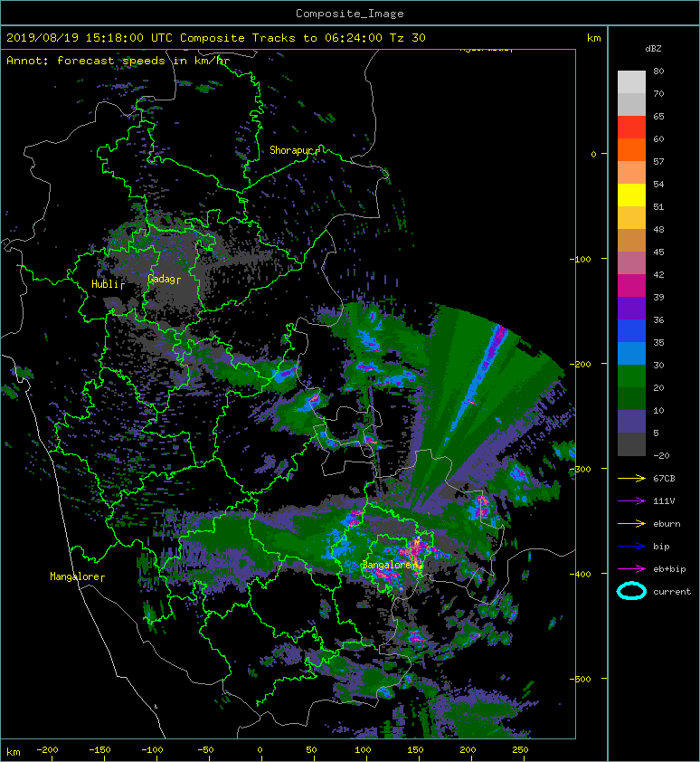Select the yellow 51 dBZ color swatch
This screenshot has width=700, height=762.
point(631,195)
